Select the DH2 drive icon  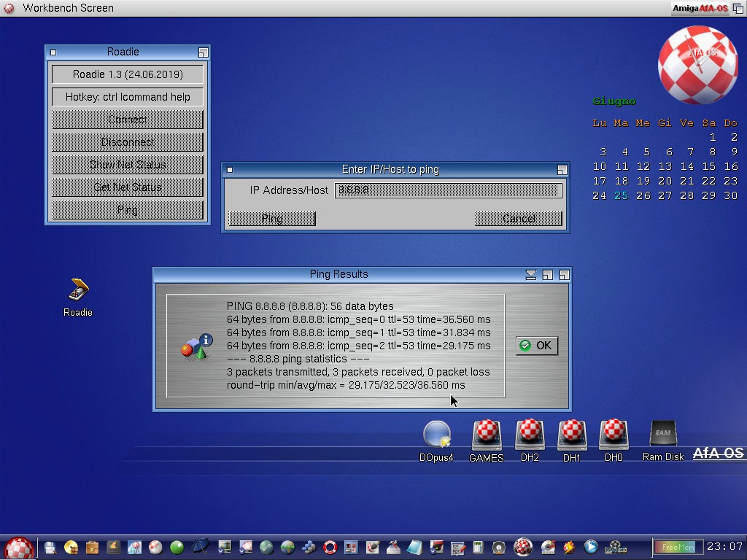530,435
